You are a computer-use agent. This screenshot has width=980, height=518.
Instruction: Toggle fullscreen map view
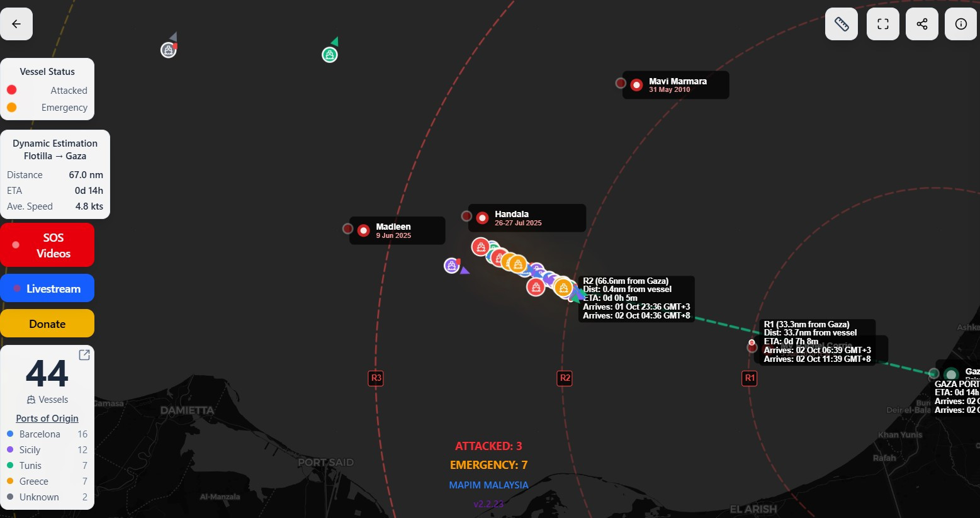[883, 24]
